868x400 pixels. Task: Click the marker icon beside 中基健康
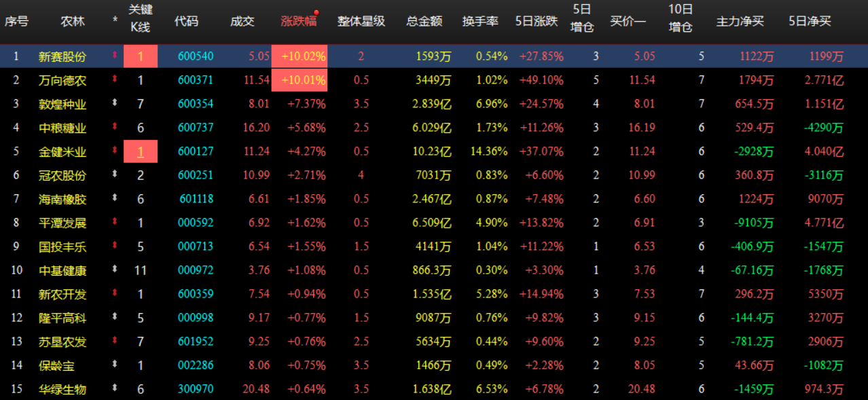tap(115, 270)
